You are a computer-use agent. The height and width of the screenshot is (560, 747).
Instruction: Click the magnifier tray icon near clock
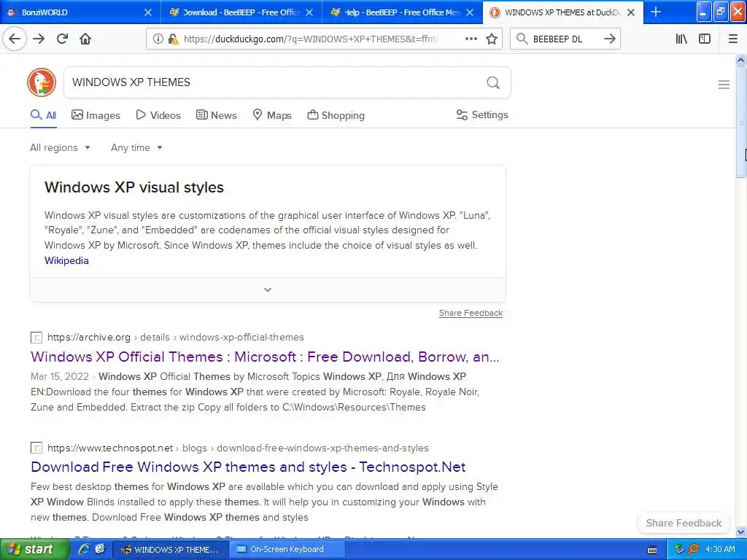pos(693,549)
